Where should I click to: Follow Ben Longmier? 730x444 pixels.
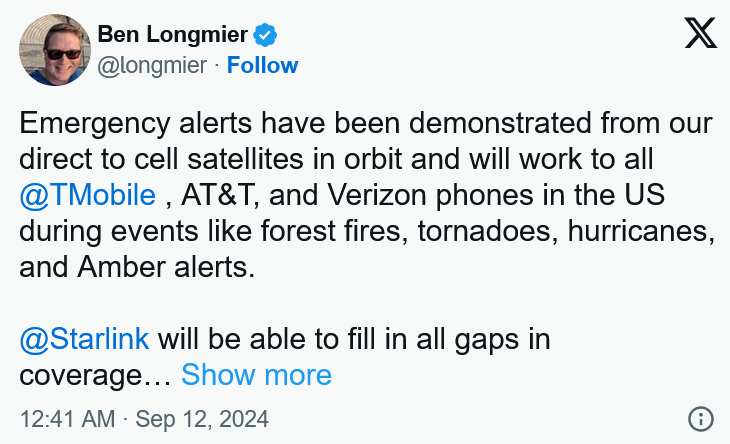(x=263, y=65)
